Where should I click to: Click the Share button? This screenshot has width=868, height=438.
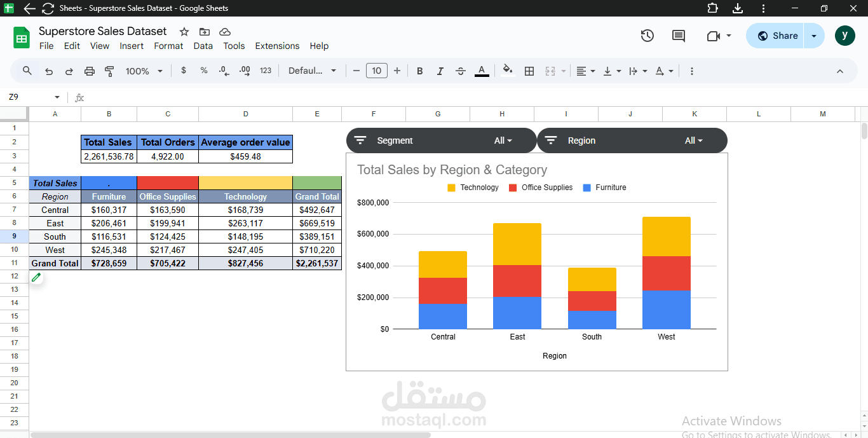point(775,36)
